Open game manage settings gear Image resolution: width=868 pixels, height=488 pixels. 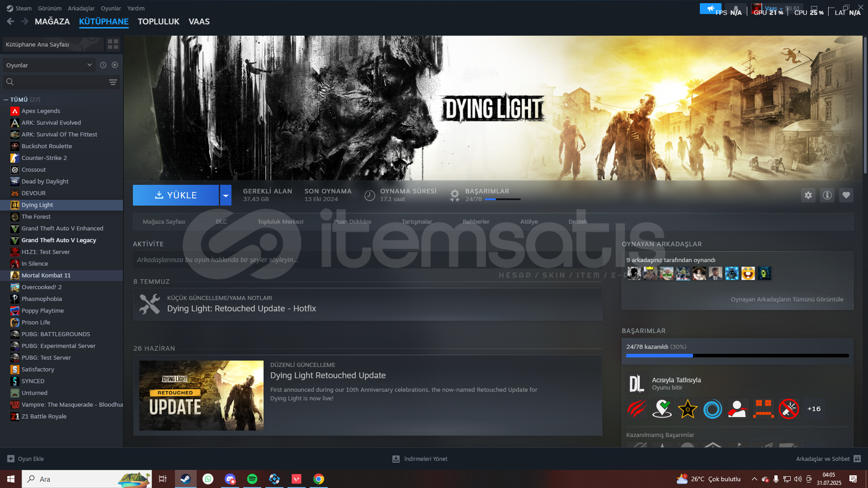point(808,195)
